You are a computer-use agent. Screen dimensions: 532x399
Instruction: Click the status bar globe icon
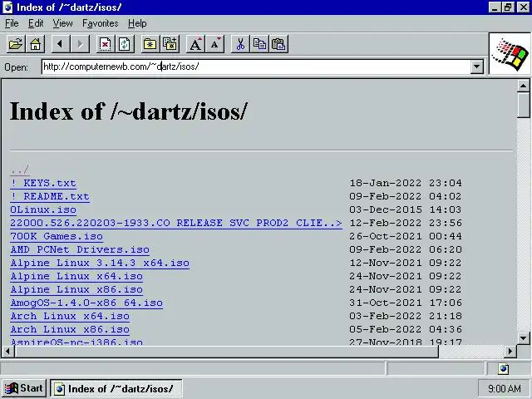[x=504, y=368]
